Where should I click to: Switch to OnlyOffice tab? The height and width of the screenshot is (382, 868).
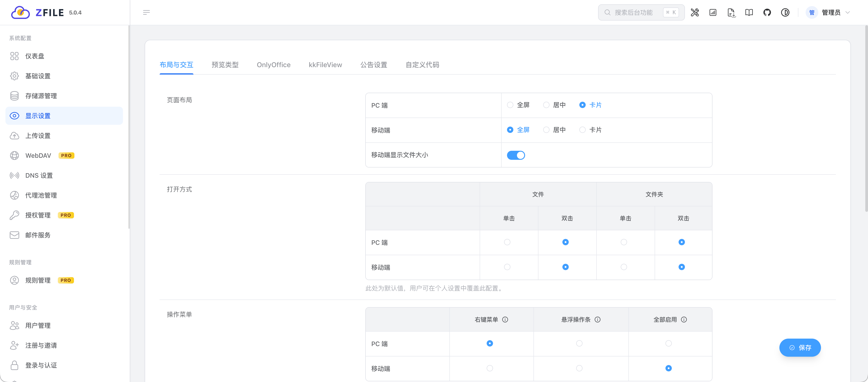[273, 65]
